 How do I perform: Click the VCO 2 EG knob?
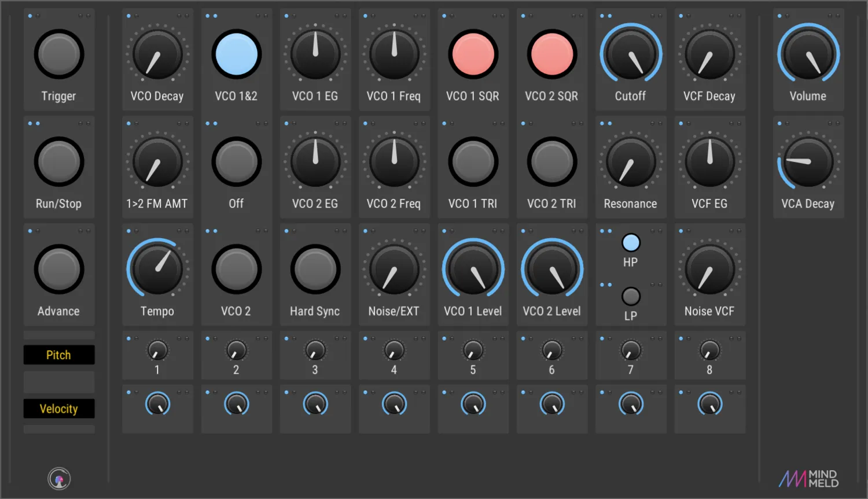[315, 162]
